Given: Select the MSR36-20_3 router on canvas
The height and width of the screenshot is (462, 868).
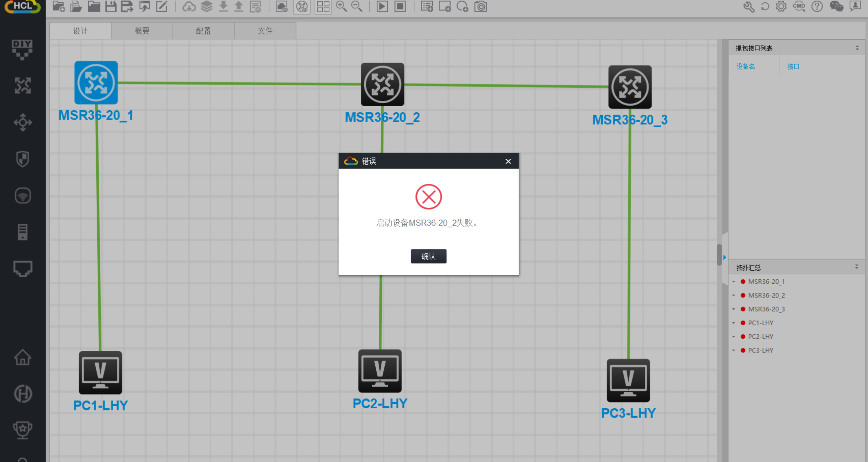Looking at the screenshot, I should pyautogui.click(x=630, y=87).
